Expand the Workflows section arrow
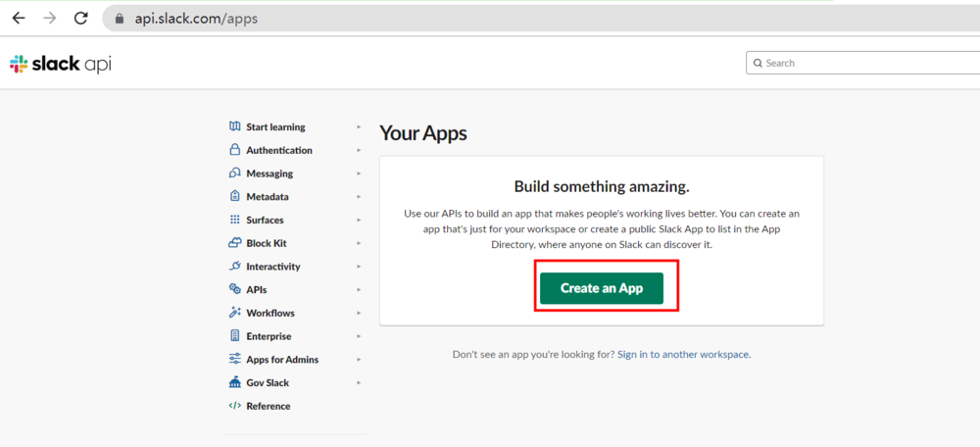Image resolution: width=980 pixels, height=447 pixels. [359, 313]
